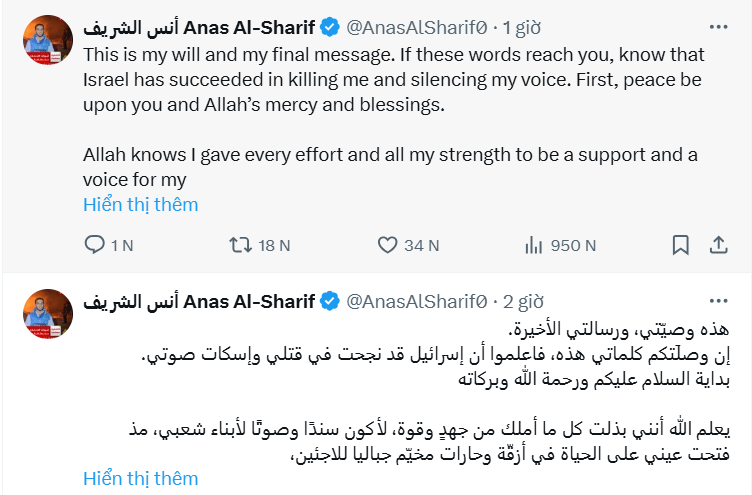752x495 pixels.
Task: Open the 1 giờ timestamp link
Action: (x=520, y=28)
